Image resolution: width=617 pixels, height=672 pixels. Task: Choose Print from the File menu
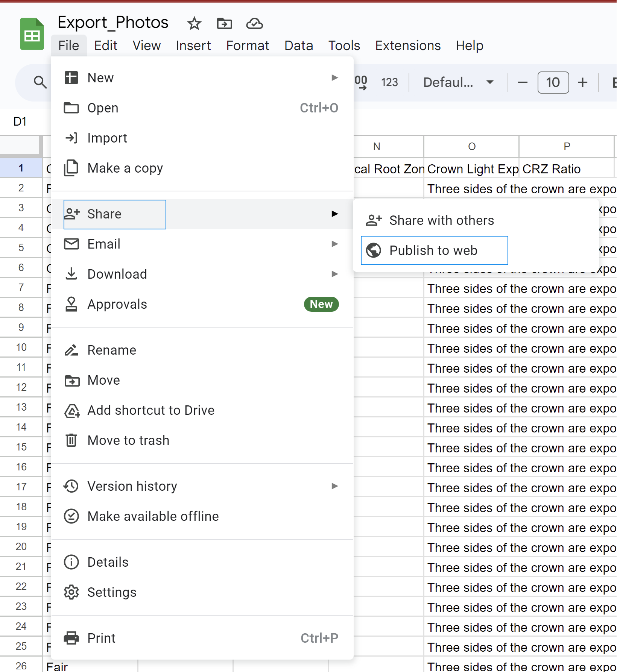202,638
